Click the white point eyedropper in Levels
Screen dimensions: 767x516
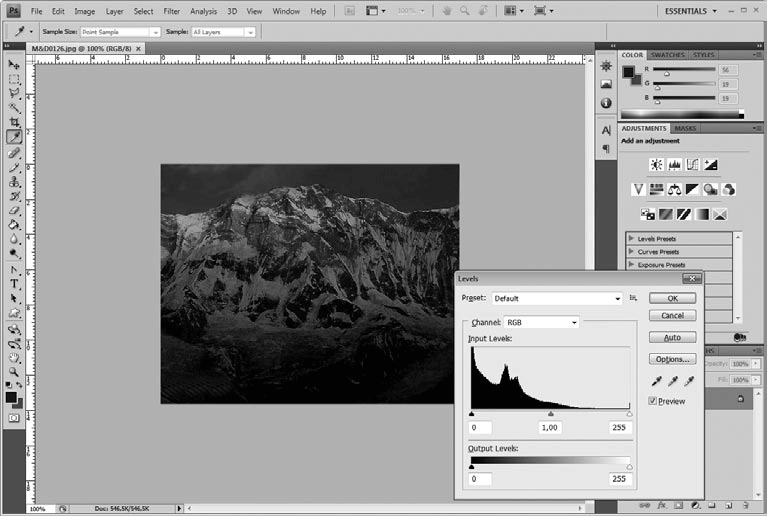click(689, 381)
